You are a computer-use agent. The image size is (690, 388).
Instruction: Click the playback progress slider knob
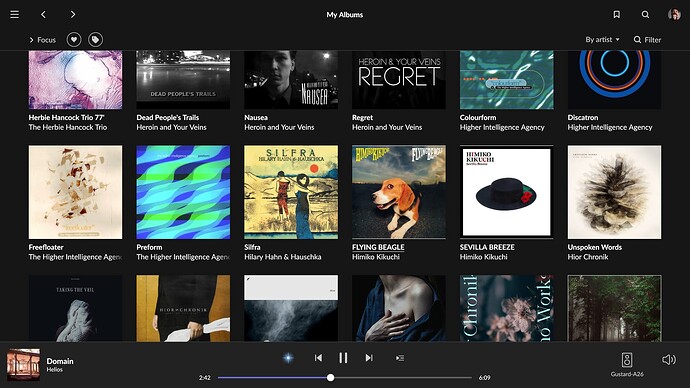tap(330, 377)
